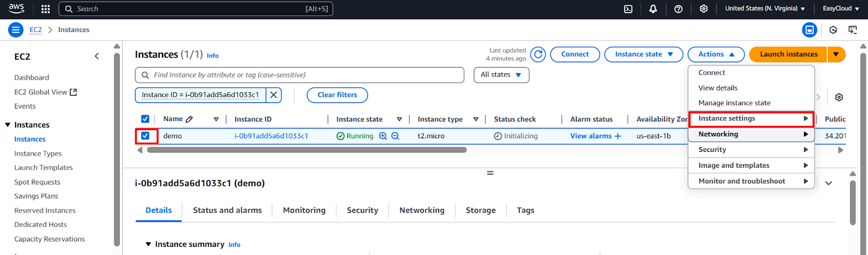Open Instance Types in sidebar
Image resolution: width=868 pixels, height=255 pixels.
[x=38, y=154]
